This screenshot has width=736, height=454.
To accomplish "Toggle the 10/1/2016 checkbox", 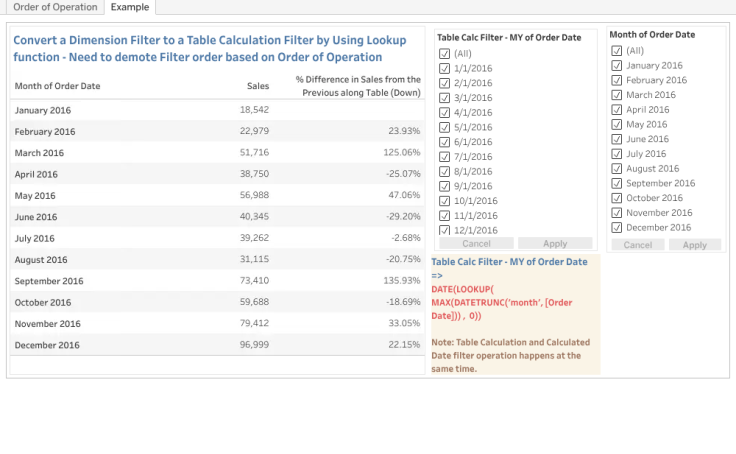I will pos(444,201).
